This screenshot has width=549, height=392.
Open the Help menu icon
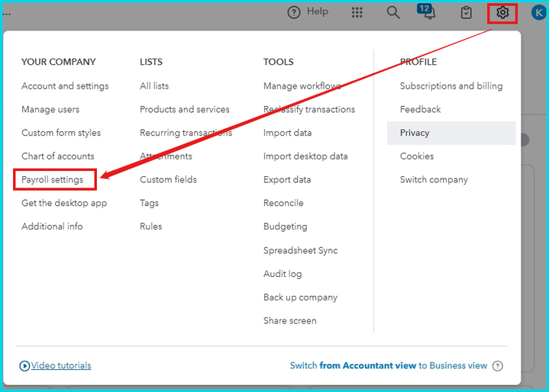click(x=294, y=13)
